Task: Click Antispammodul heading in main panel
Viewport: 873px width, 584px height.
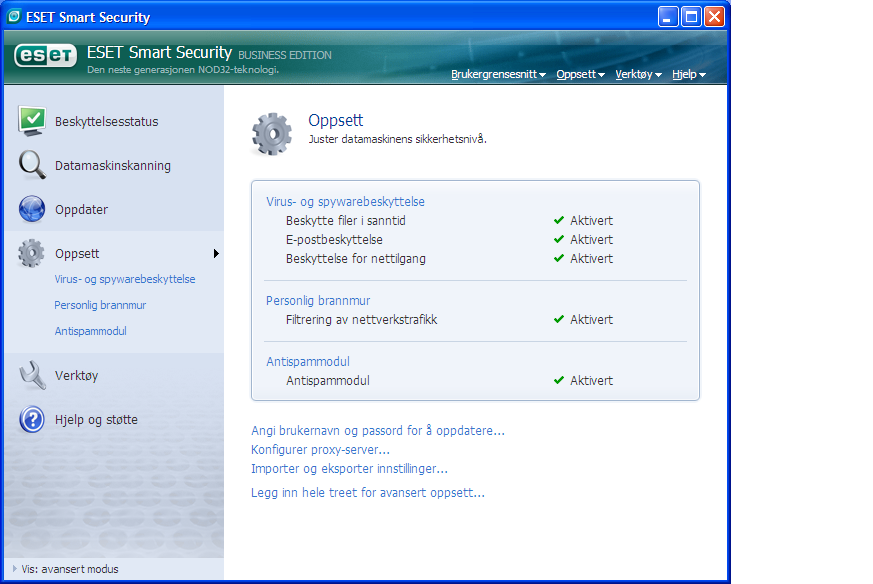Action: coord(308,362)
